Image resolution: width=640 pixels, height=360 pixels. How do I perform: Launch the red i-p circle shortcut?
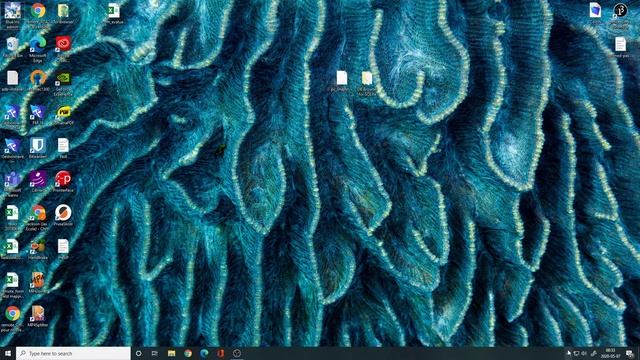[63, 179]
